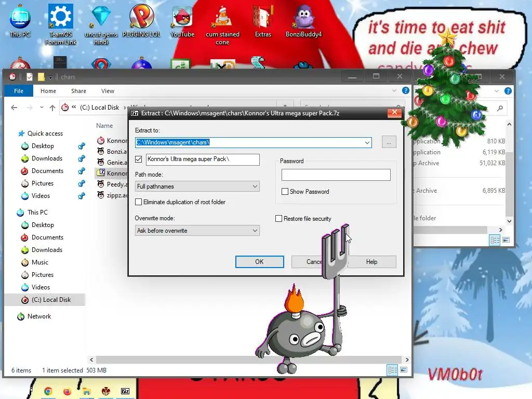Open Path mode Full pathnames dropdown
Image resolution: width=532 pixels, height=399 pixels.
(x=197, y=187)
